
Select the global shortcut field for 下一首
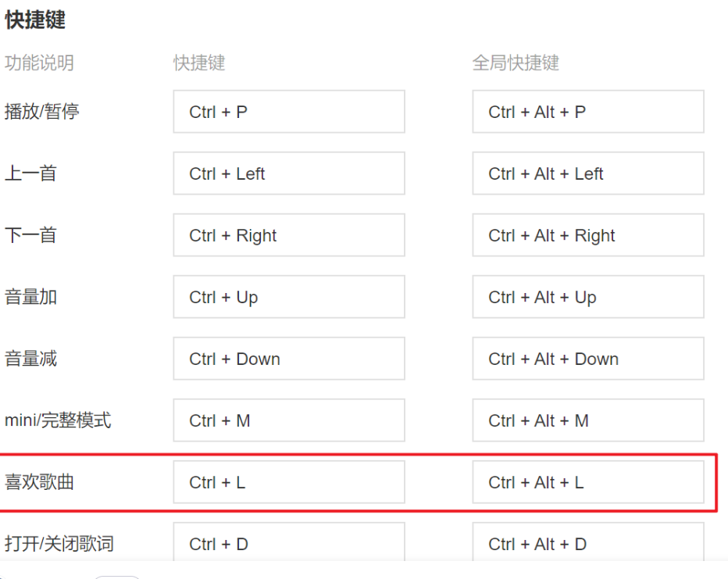pos(587,235)
